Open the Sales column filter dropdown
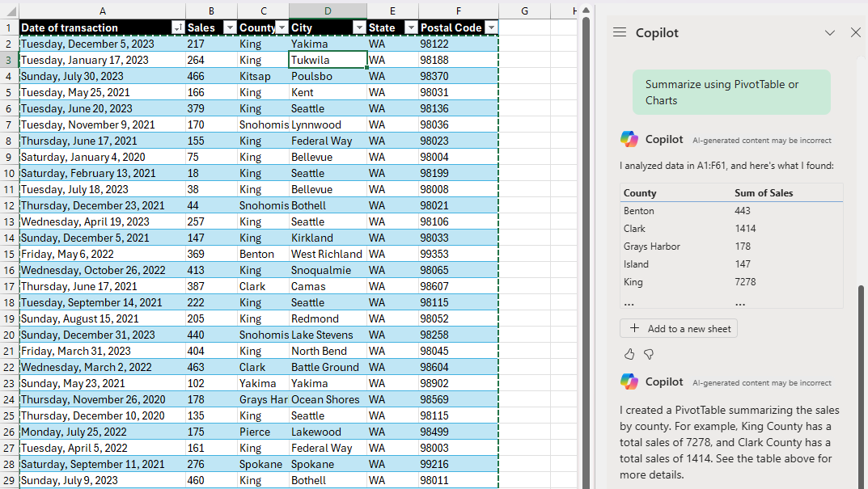 coord(229,27)
